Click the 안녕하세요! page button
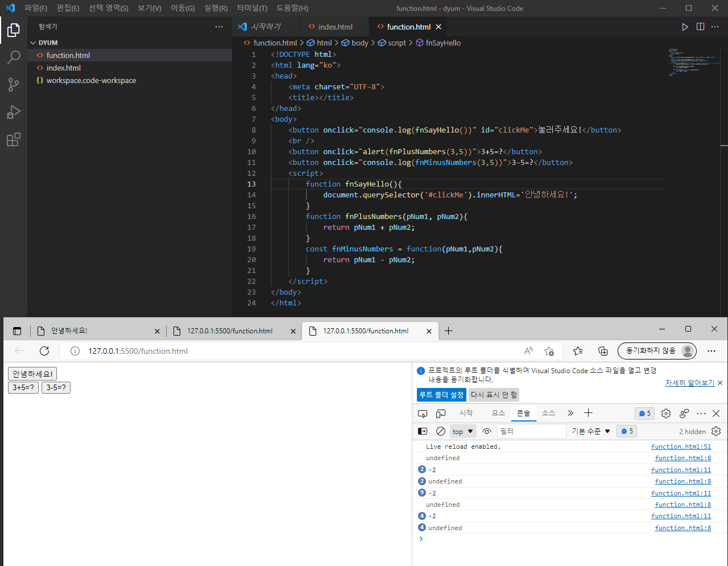Screen dimensions: 728x566 click(32, 374)
